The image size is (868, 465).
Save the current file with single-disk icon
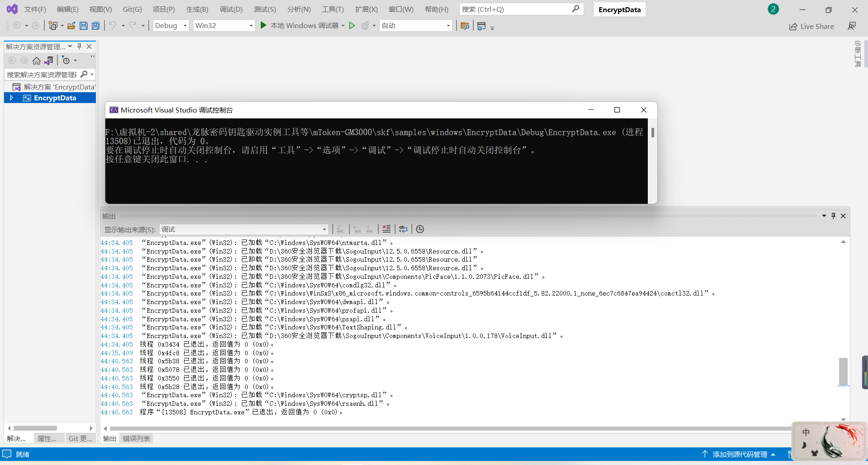pyautogui.click(x=84, y=26)
